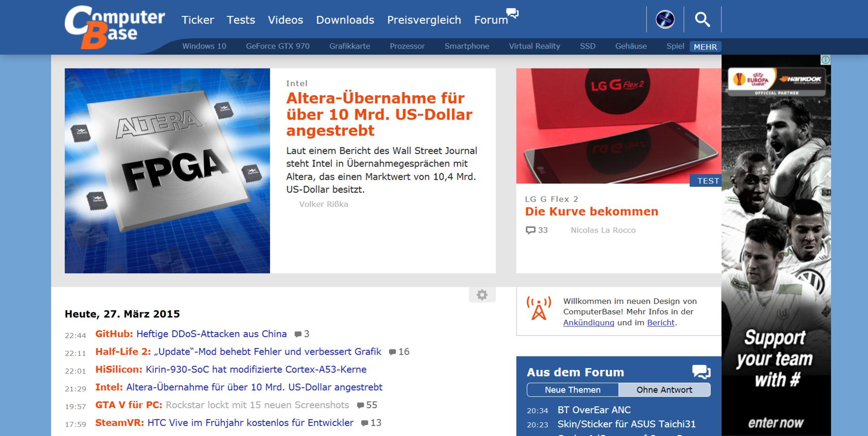Viewport: 868px width, 436px height.
Task: Open the Tests menu item
Action: pos(241,20)
